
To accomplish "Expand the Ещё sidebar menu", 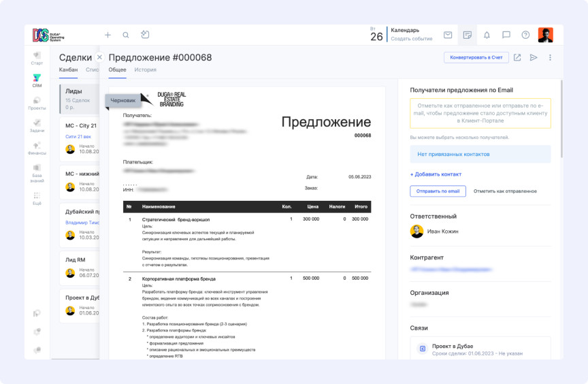I will click(37, 198).
